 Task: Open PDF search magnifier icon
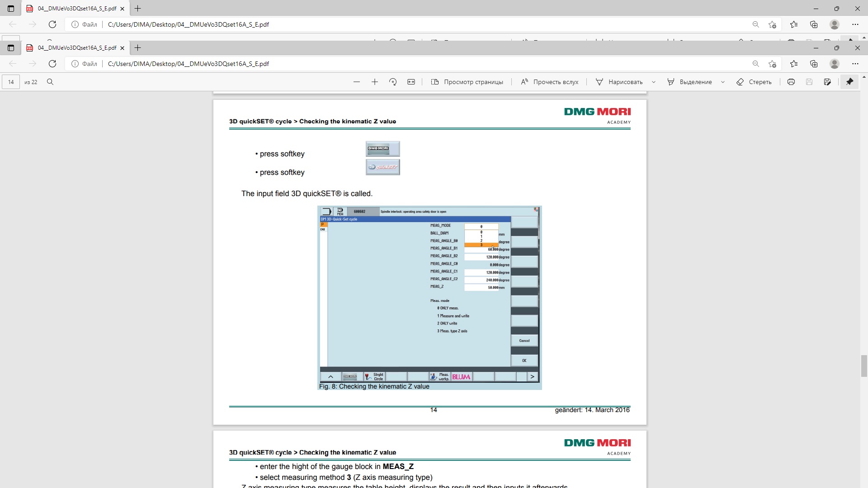pos(50,82)
